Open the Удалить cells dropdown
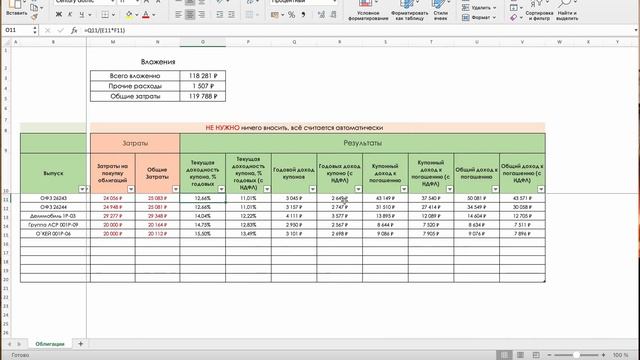The width and height of the screenshot is (640, 360). pyautogui.click(x=479, y=8)
